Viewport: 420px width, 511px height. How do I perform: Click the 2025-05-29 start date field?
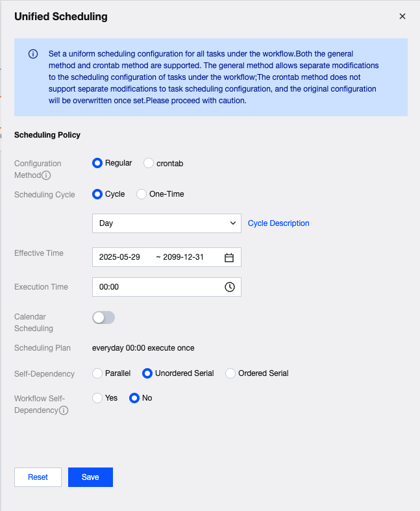pyautogui.click(x=120, y=257)
